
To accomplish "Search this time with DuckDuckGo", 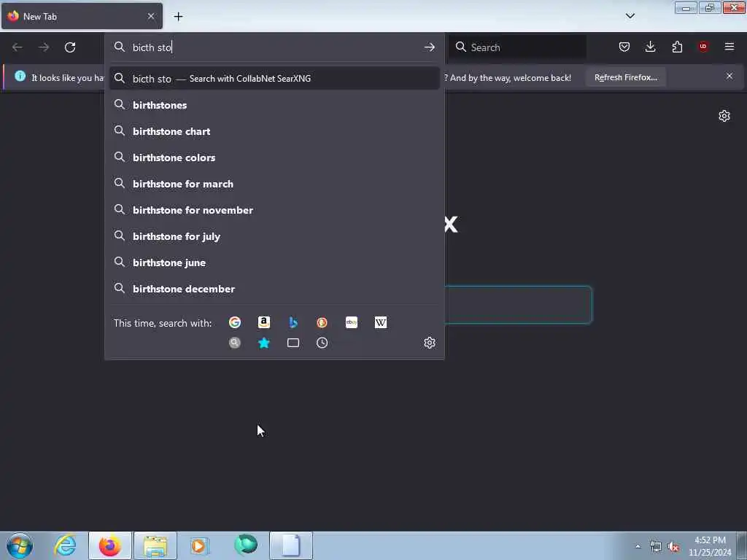I will pos(322,322).
